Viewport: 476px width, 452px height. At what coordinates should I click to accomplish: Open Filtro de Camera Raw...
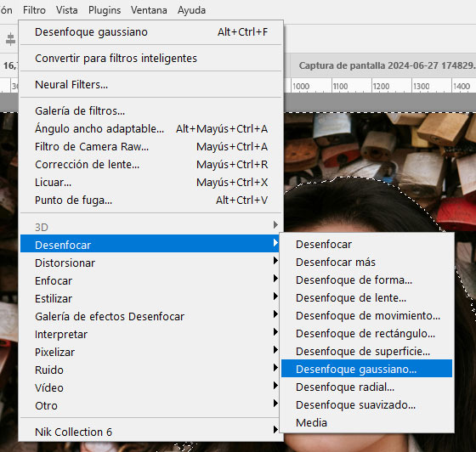click(x=151, y=147)
